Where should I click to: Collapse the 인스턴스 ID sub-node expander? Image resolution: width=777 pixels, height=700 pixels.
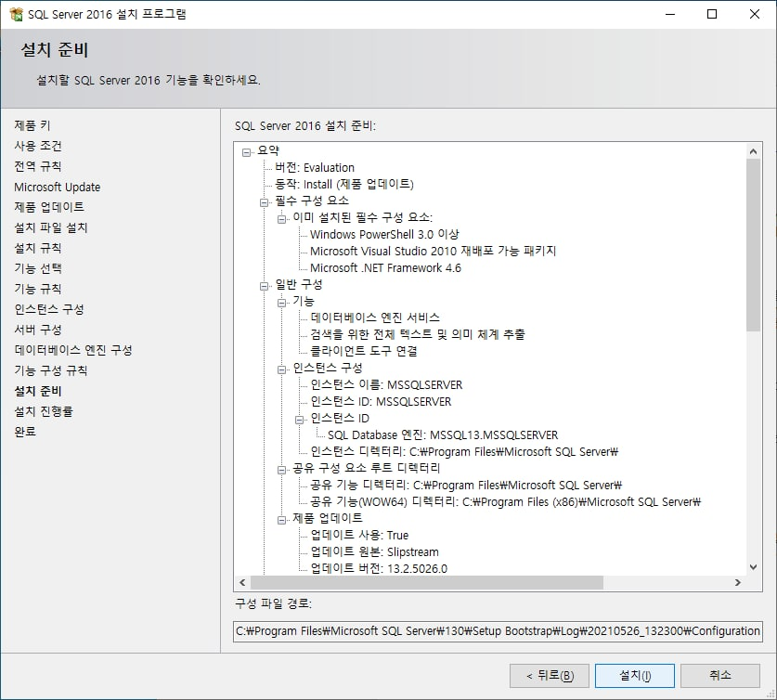pyautogui.click(x=299, y=420)
